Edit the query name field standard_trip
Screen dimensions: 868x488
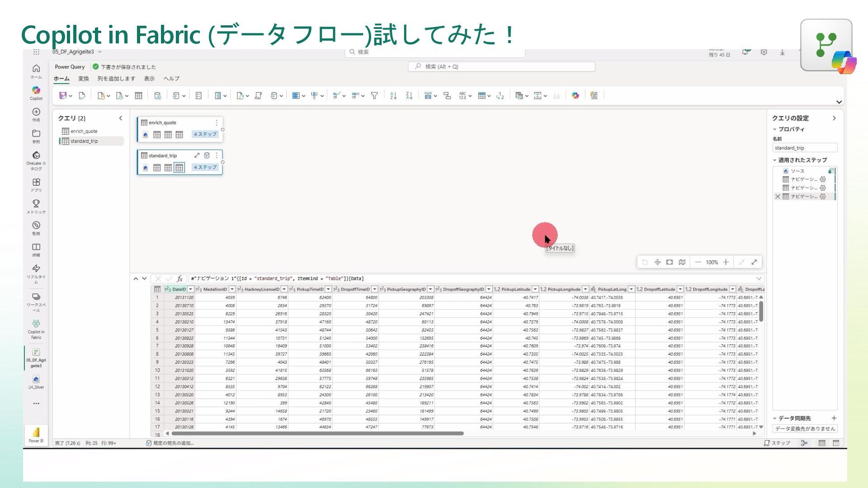pyautogui.click(x=805, y=148)
